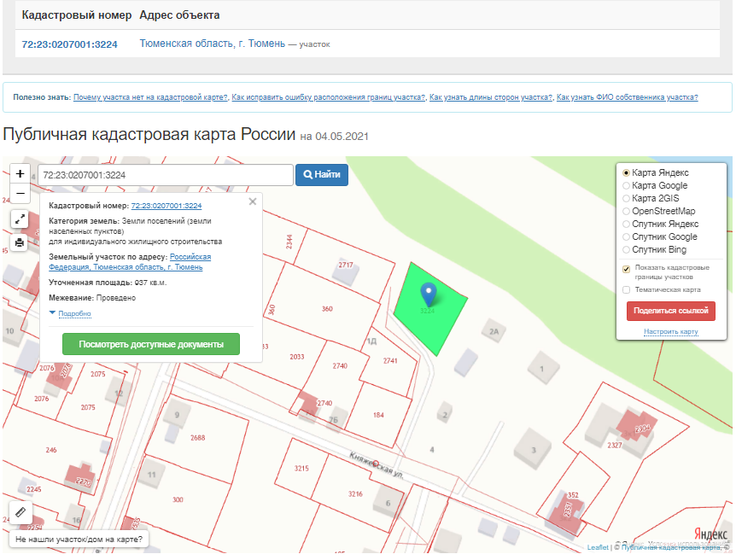Click parcel 2741 on the map

point(390,360)
